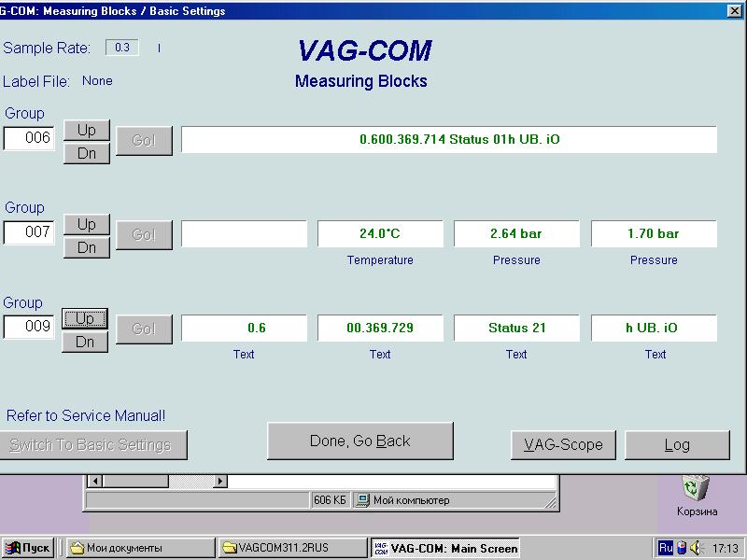This screenshot has width=747, height=560.
Task: Decrease group 006 with Dn button
Action: point(87,153)
